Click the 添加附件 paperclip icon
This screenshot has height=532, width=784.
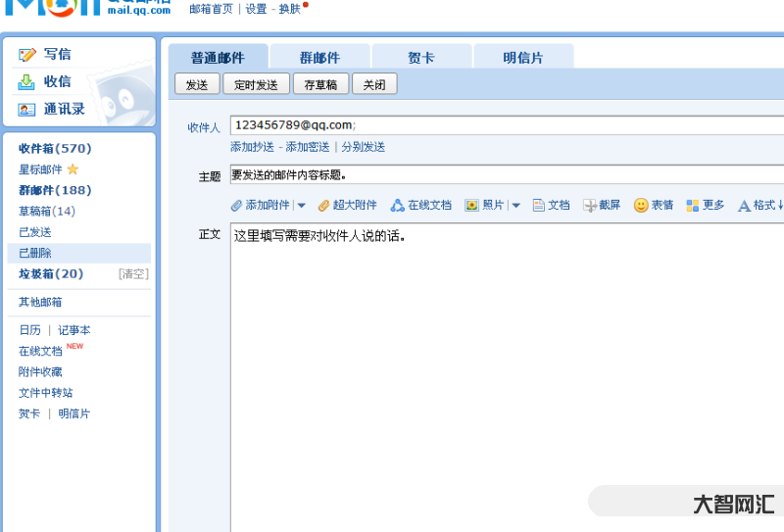pyautogui.click(x=236, y=206)
